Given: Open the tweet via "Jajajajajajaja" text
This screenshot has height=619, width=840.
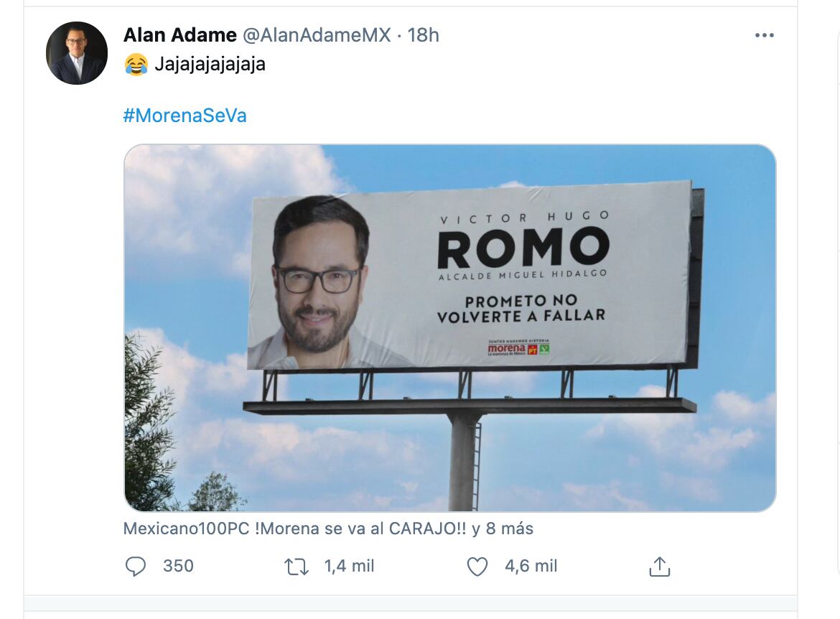Looking at the screenshot, I should coord(210,64).
